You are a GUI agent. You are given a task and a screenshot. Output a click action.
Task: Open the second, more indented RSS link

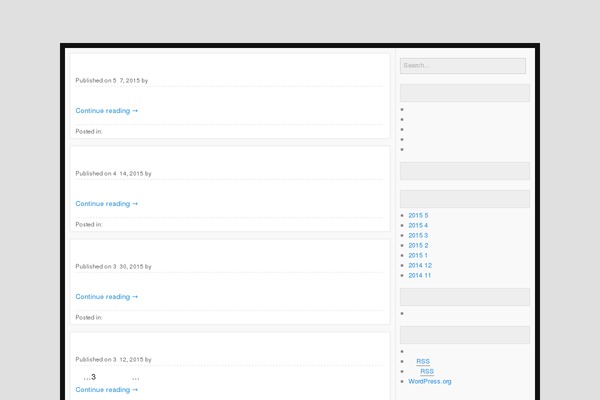[427, 371]
